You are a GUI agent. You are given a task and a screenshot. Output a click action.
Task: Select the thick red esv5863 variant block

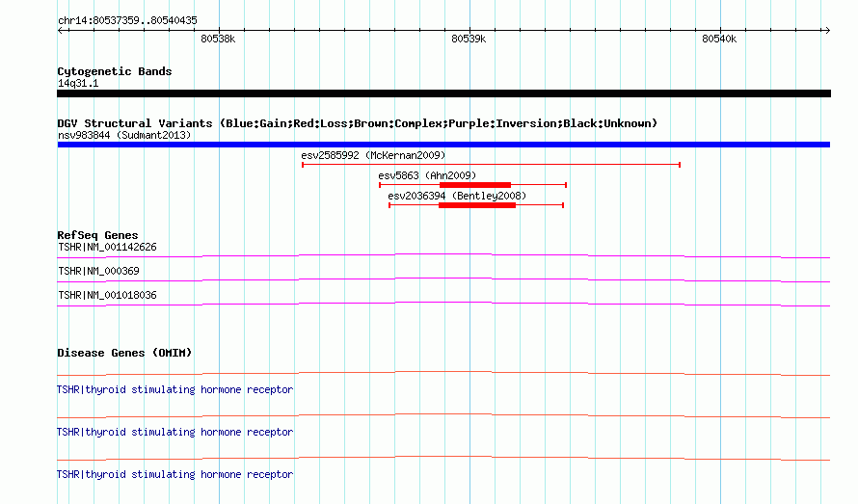click(x=475, y=185)
